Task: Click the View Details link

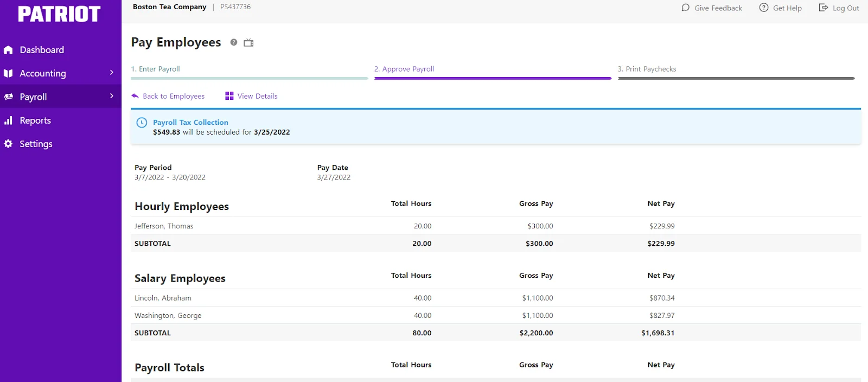Action: [x=257, y=96]
